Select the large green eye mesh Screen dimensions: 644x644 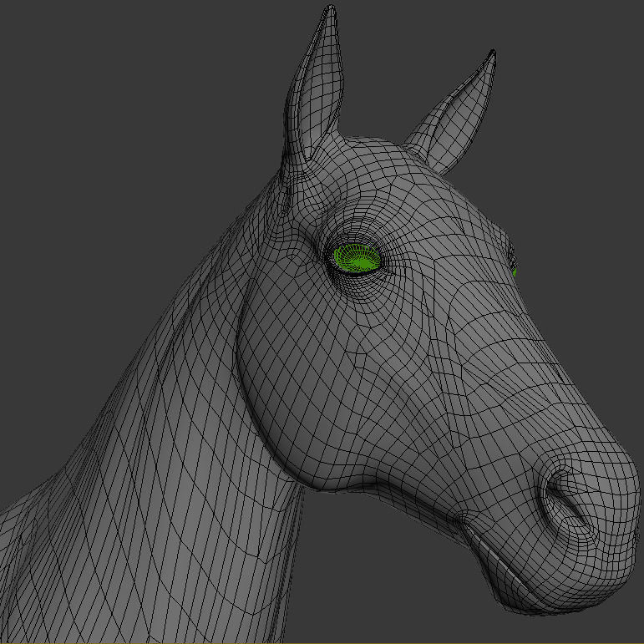pos(357,258)
